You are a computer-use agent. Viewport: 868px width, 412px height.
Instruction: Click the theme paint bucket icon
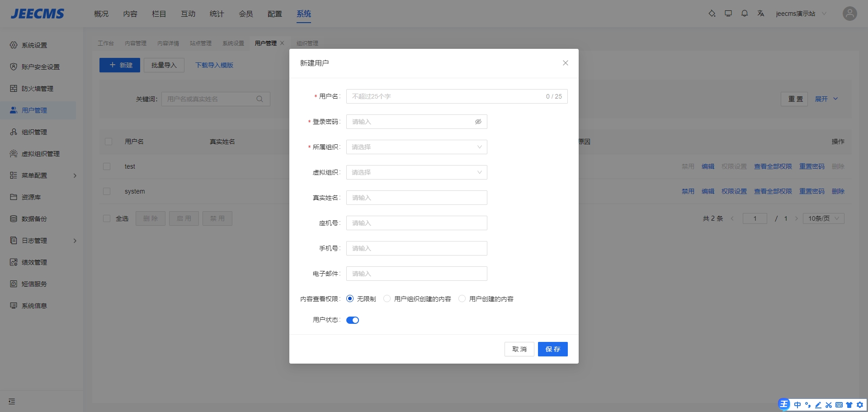click(x=712, y=14)
